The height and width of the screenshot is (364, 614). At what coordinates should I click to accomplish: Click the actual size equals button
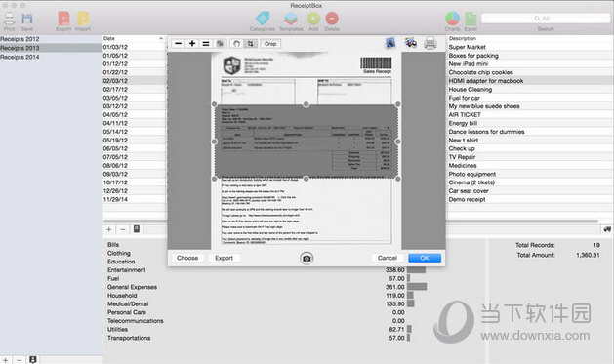click(x=206, y=44)
